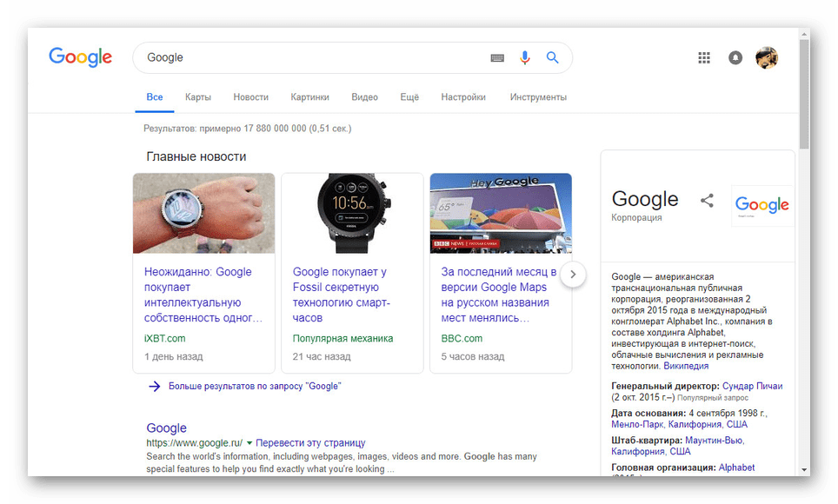This screenshot has width=838, height=504.
Task: Open the account profile avatar
Action: click(x=767, y=57)
